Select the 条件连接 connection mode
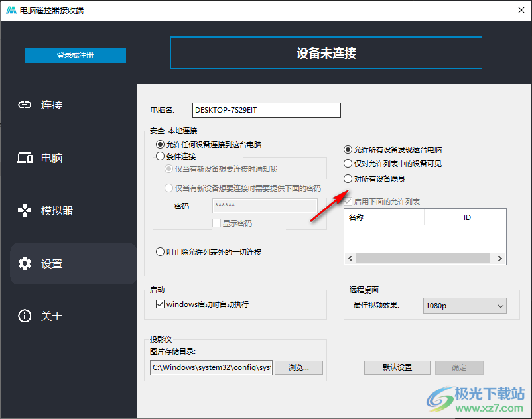The width and height of the screenshot is (532, 419). 160,156
